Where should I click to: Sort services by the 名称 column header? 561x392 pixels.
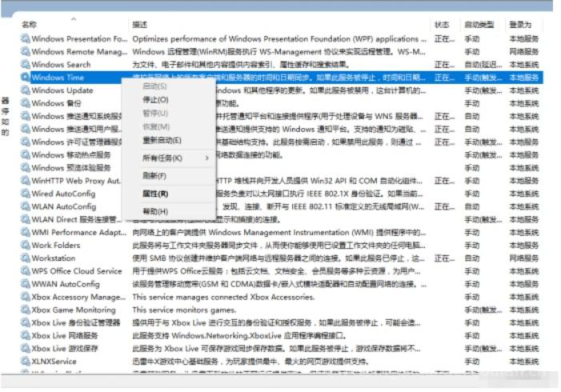pos(29,24)
